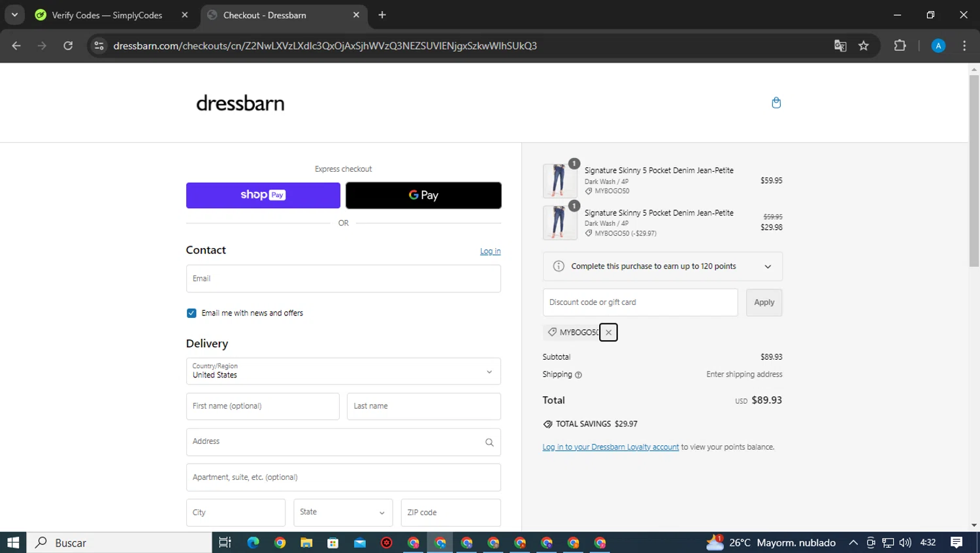
Task: Go back to the previous page
Action: click(16, 46)
